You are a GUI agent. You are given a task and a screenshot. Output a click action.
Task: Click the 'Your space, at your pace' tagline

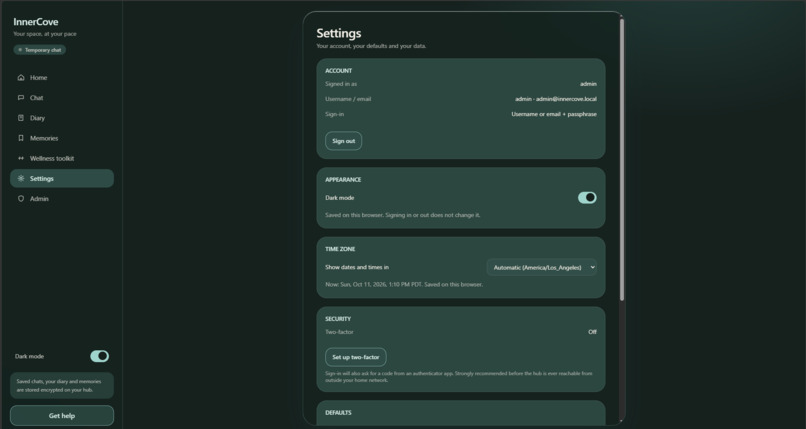tap(45, 34)
